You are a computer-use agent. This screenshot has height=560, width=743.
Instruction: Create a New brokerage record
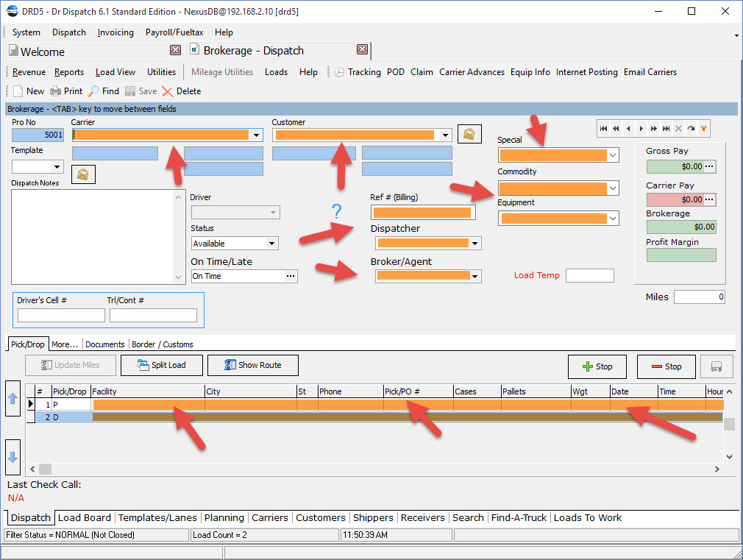coord(28,91)
